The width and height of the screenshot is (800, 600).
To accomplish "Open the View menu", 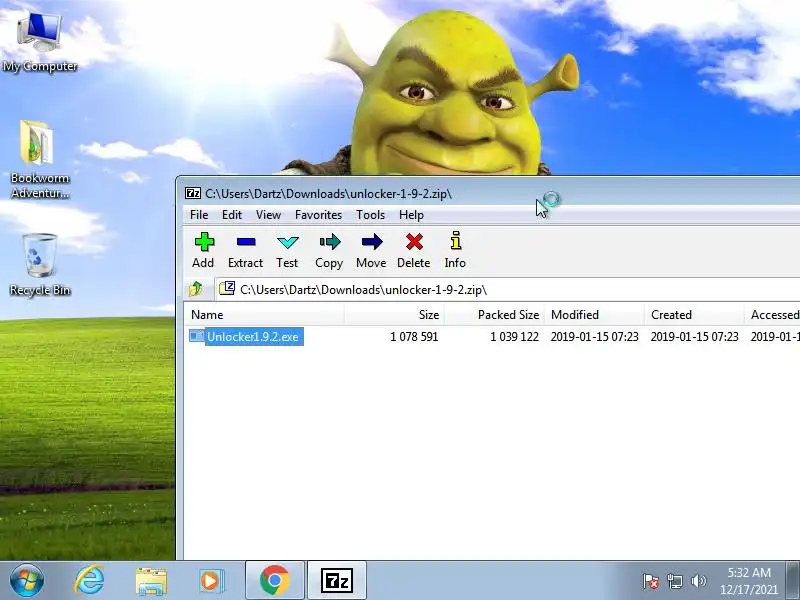I will coord(268,215).
